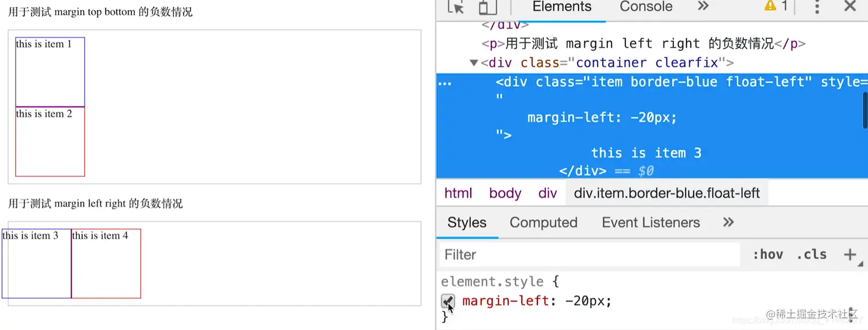Image resolution: width=868 pixels, height=330 pixels.
Task: Select the html breadcrumb
Action: 458,193
